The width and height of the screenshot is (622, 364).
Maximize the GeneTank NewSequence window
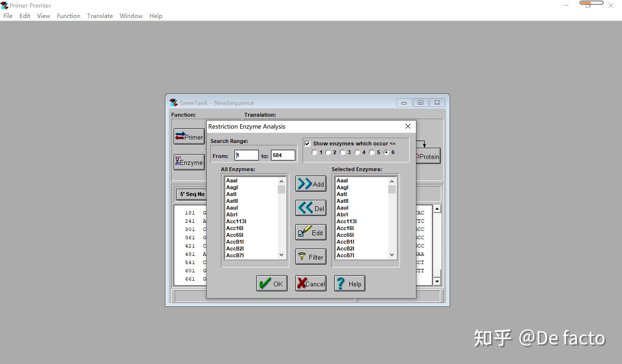(421, 103)
